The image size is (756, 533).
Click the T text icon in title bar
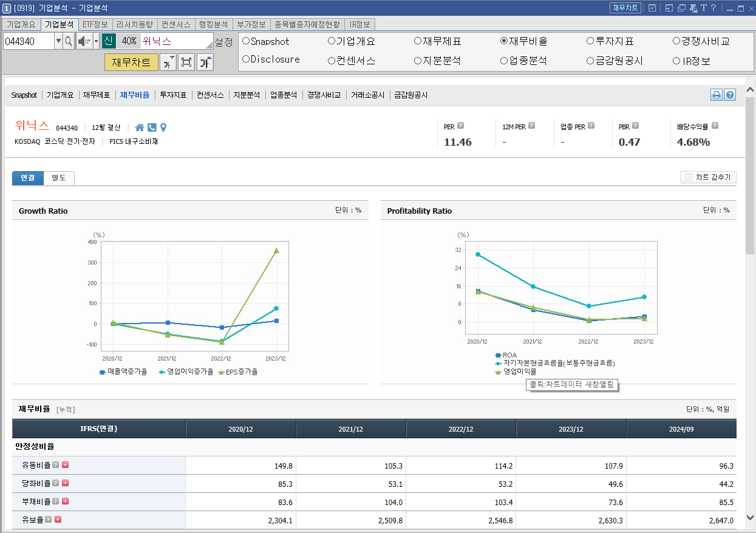pyautogui.click(x=704, y=8)
